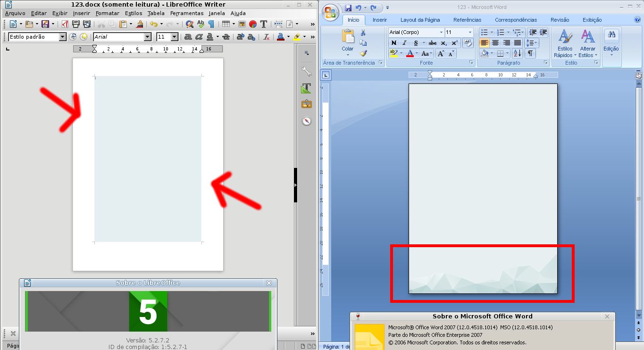The width and height of the screenshot is (644, 350).
Task: Open Fonte group dialog launcher in Word
Action: (471, 63)
